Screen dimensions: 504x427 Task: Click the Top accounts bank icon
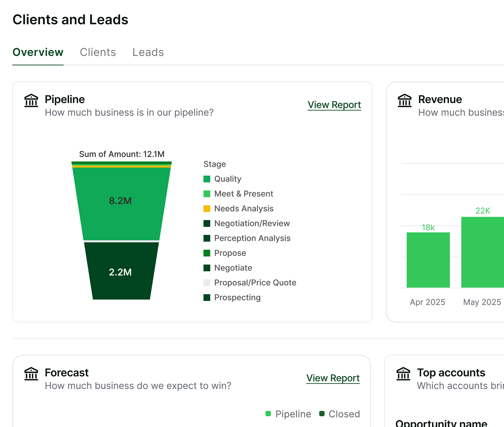(403, 373)
